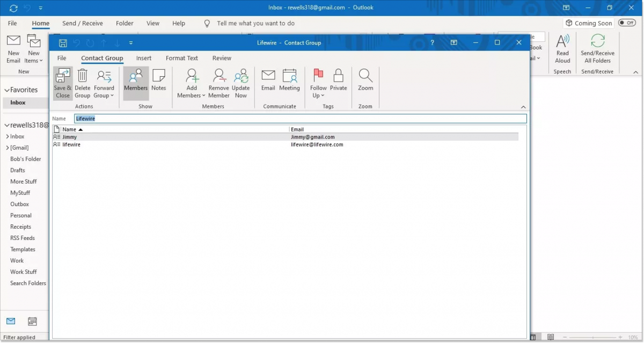Select the Jimmy contact entry
Screen dimensions: 644x343
69,136
